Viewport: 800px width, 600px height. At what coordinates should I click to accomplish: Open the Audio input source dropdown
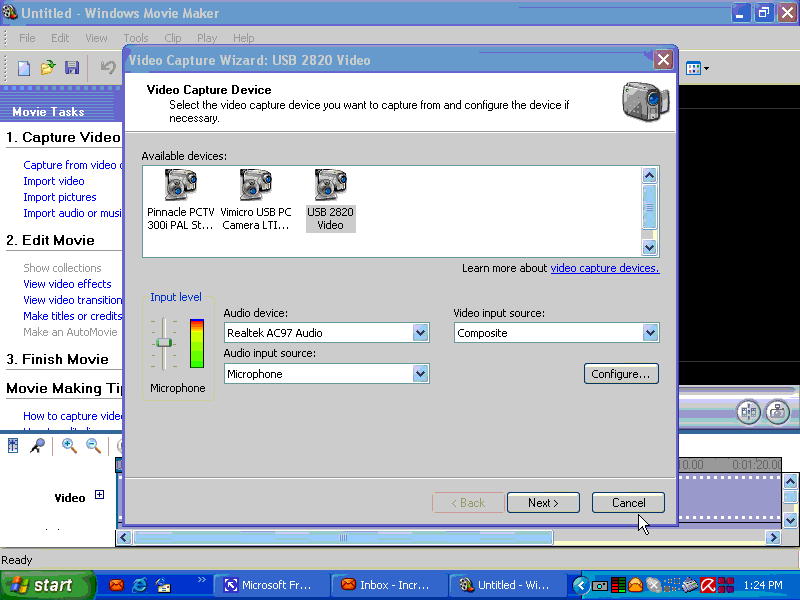click(x=420, y=374)
